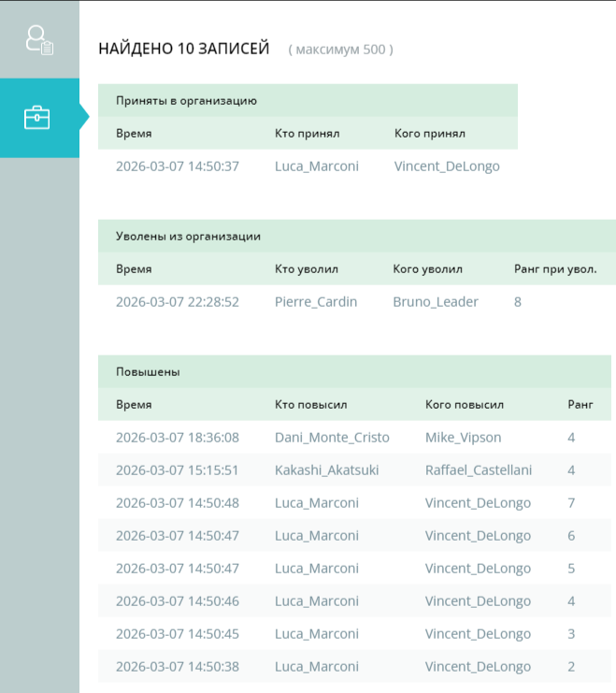The image size is (616, 693).
Task: Click the 'Приняты в организацию' section header
Action: pos(186,100)
